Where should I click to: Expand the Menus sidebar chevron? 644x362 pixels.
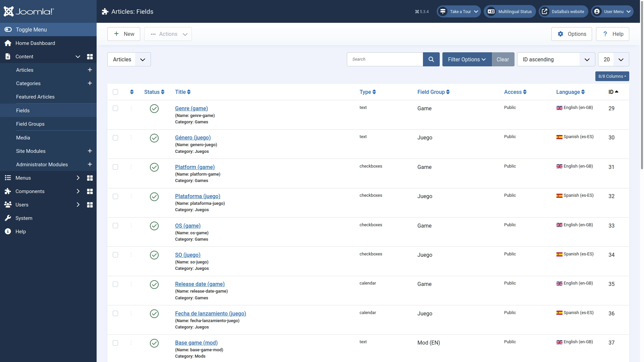coord(78,178)
